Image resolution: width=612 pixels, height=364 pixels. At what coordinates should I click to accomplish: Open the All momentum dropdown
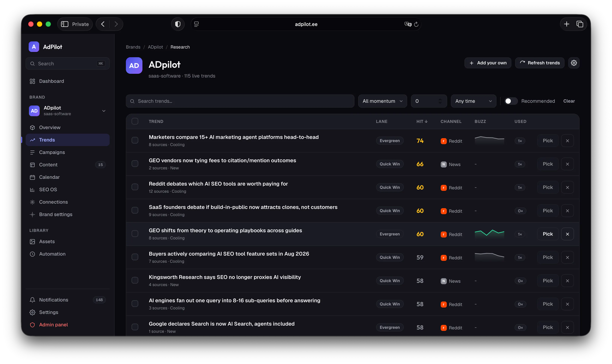click(382, 101)
